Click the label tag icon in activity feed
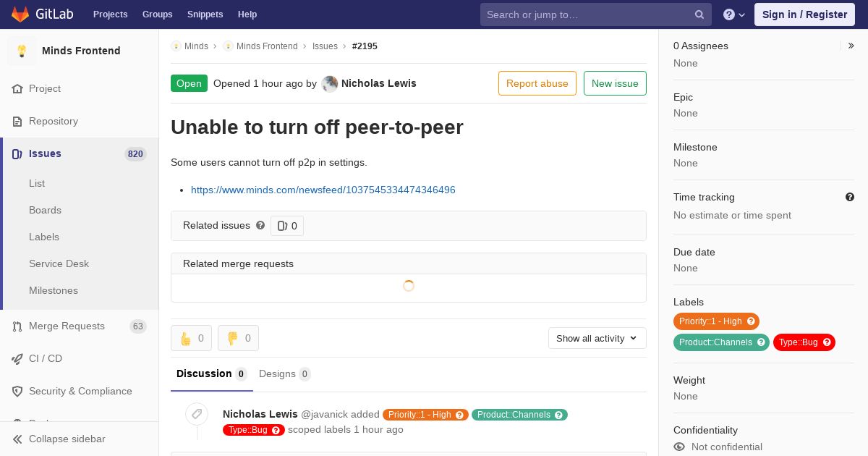The width and height of the screenshot is (868, 456). click(197, 414)
